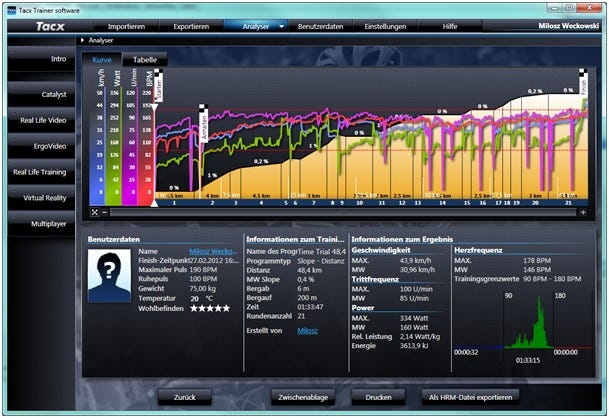This screenshot has width=609, height=418.
Task: Open Virtual Reality in the sidebar
Action: [x=41, y=198]
